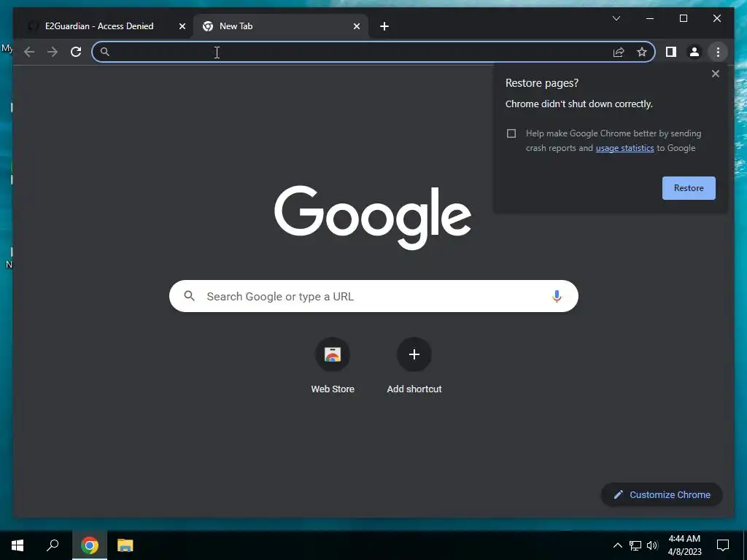
Task: Open the side panel icon
Action: tap(671, 52)
